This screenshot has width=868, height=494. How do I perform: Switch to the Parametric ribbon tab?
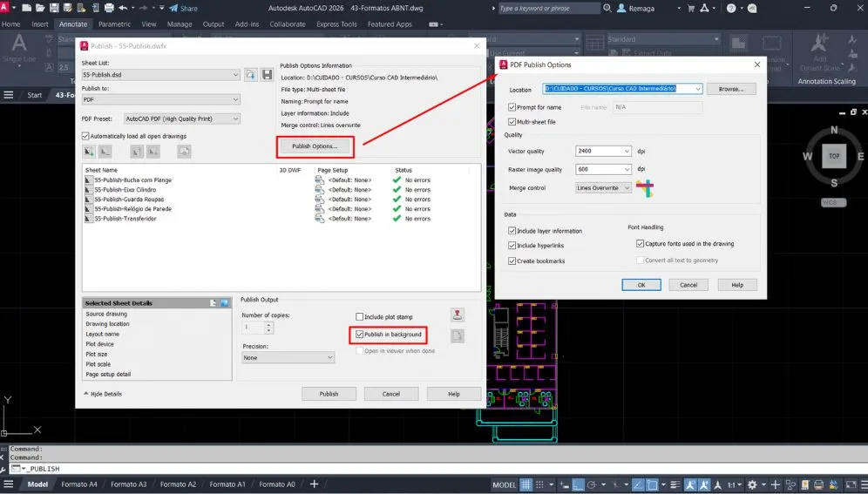(x=114, y=24)
